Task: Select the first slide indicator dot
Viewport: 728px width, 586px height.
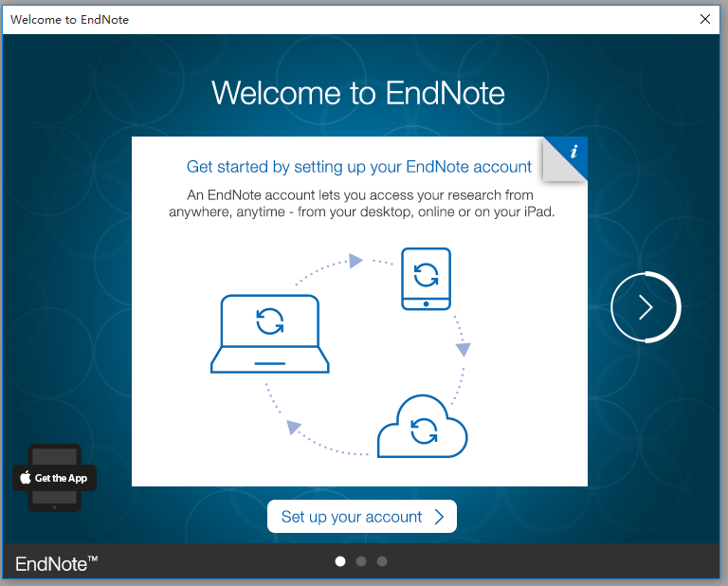Action: [340, 561]
